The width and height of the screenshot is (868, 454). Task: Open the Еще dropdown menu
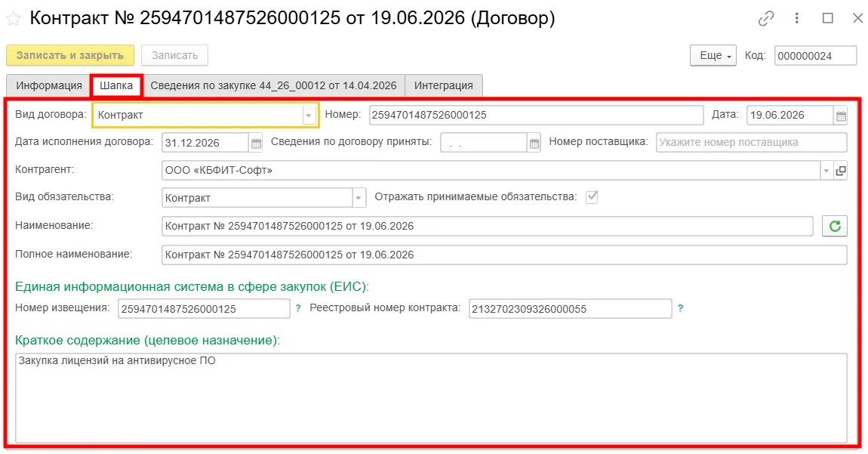click(713, 55)
